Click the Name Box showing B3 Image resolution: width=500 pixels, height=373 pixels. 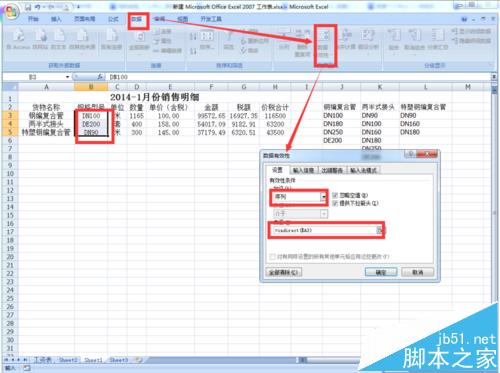pyautogui.click(x=33, y=77)
